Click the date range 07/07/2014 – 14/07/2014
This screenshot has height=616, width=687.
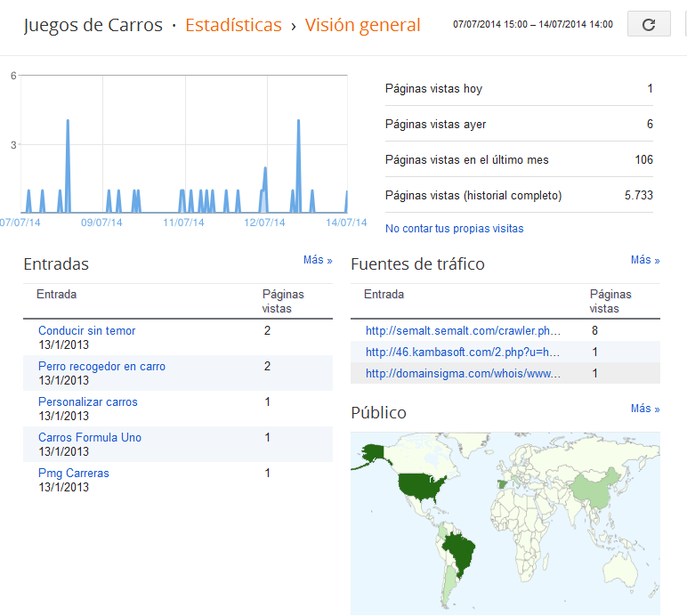533,24
